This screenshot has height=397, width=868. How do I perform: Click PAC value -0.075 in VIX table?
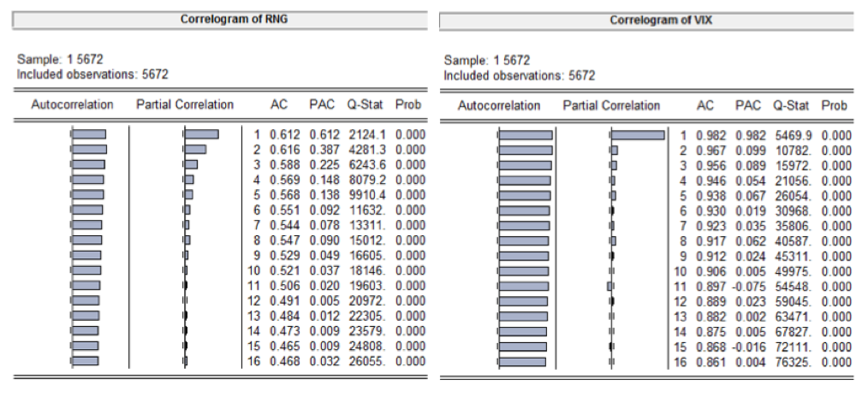click(749, 286)
